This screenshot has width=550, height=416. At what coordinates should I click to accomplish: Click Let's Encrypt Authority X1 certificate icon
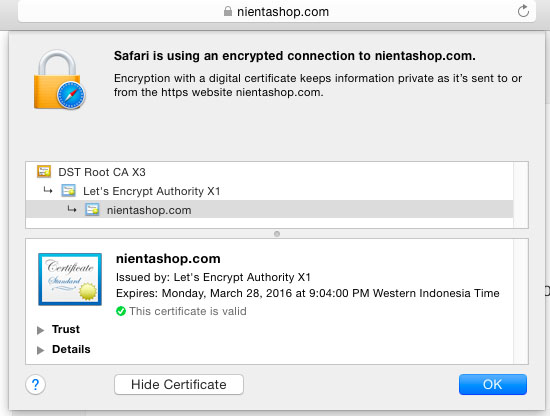point(68,190)
